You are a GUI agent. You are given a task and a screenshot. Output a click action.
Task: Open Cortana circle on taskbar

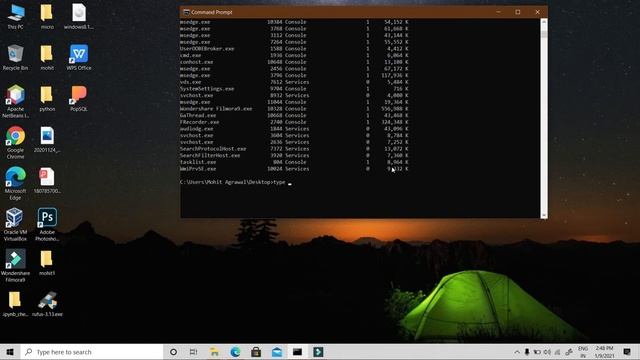click(173, 352)
